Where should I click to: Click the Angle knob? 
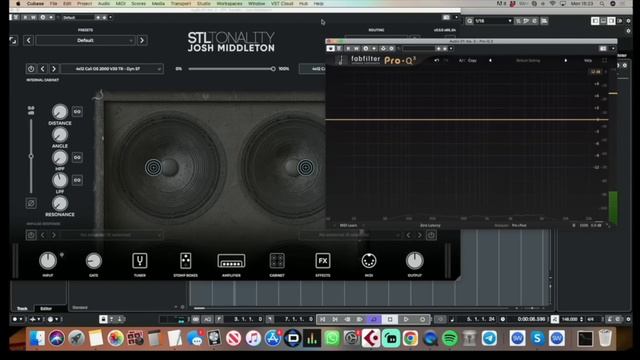click(60, 135)
